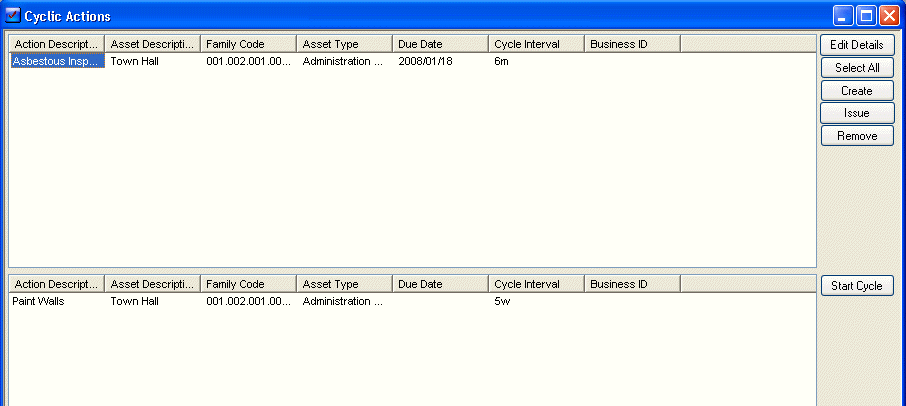Click upper Family Code column header
This screenshot has width=906, height=406.
pyautogui.click(x=248, y=44)
